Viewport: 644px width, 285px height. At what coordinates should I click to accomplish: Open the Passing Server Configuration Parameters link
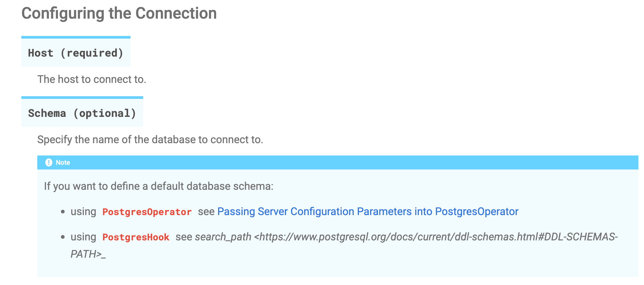(368, 212)
